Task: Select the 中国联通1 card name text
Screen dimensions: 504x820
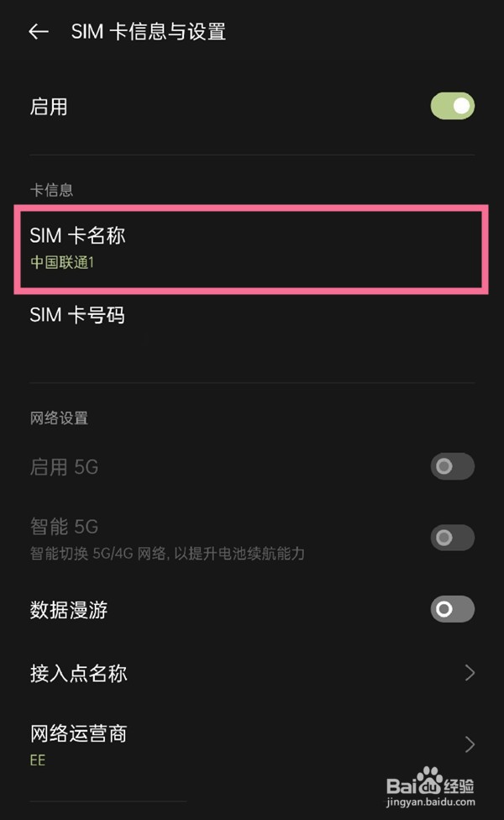Action: [x=61, y=262]
